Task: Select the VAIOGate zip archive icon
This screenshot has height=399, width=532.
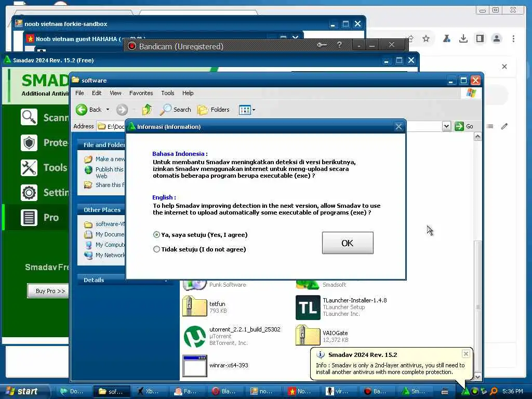Action: pyautogui.click(x=308, y=336)
